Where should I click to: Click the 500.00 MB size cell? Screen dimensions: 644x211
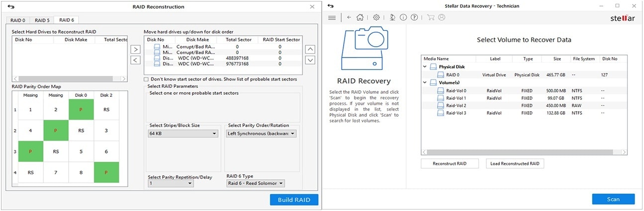(x=556, y=91)
